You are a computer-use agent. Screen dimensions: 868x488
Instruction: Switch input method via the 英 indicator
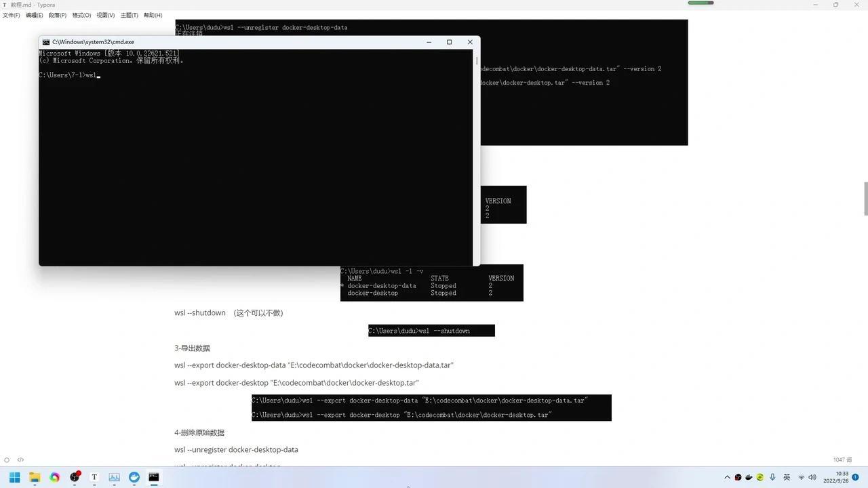(787, 477)
